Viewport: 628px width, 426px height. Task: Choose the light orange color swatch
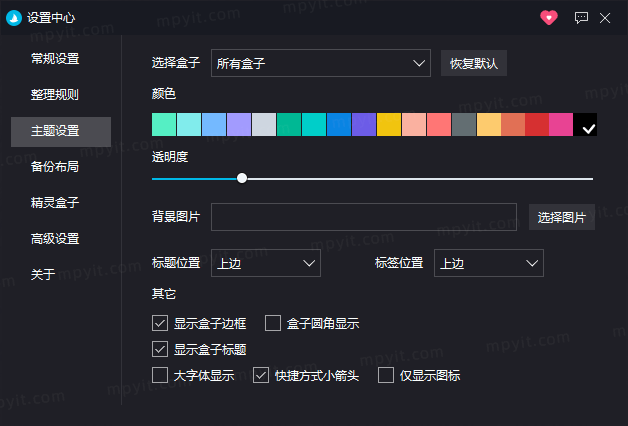489,125
